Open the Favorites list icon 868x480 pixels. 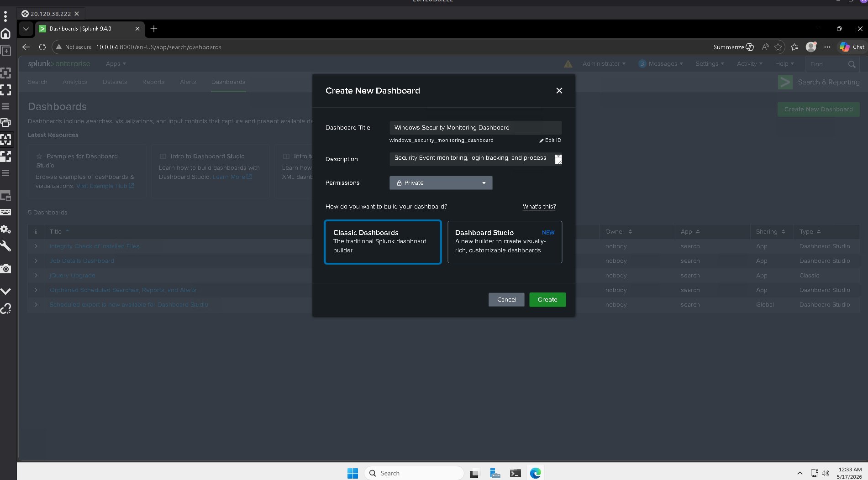click(794, 47)
